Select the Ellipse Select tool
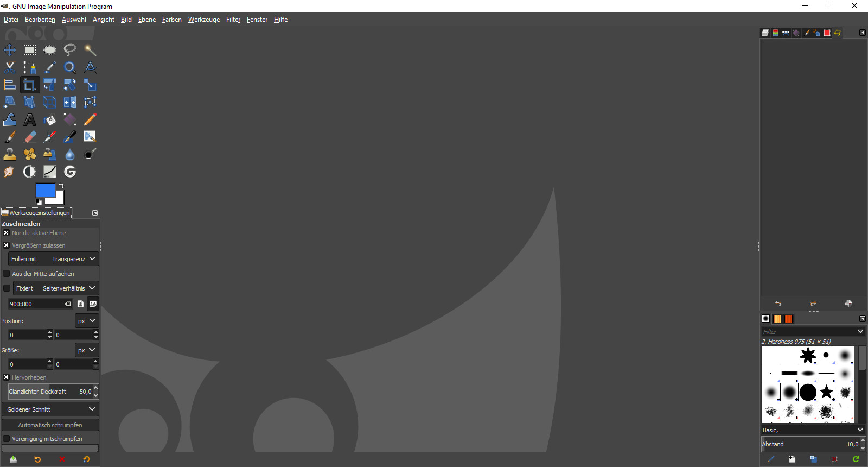Viewport: 868px width, 467px height. 50,50
